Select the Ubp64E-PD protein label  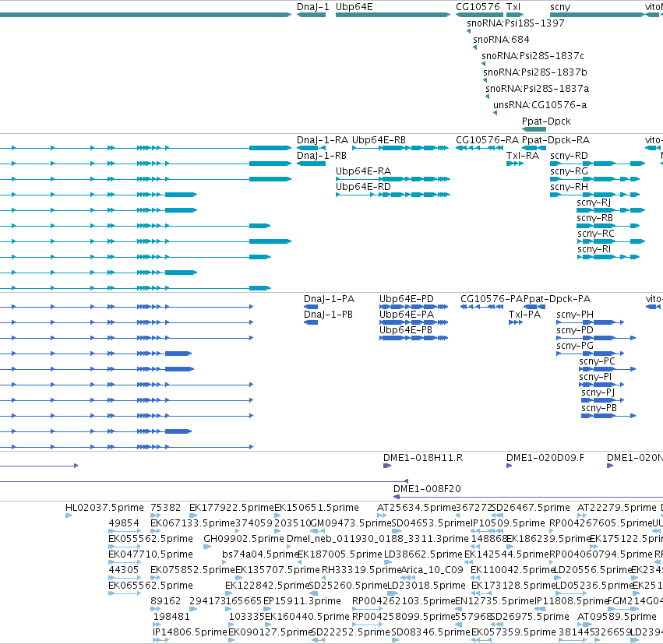[x=407, y=299]
